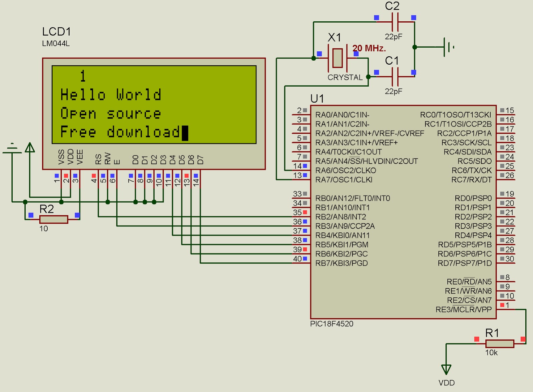Viewport: 533px width, 392px height.
Task: Click pin RC7/RX/DT label
Action: [472, 180]
